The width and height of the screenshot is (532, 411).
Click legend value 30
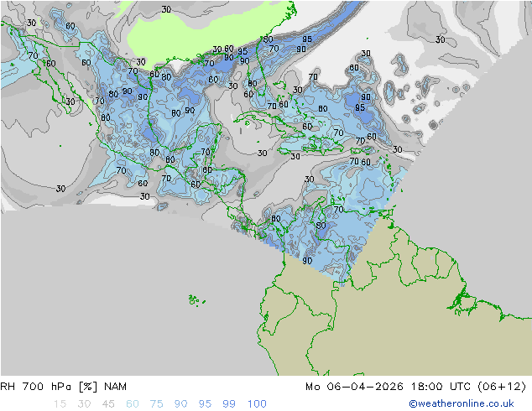pyautogui.click(x=84, y=404)
